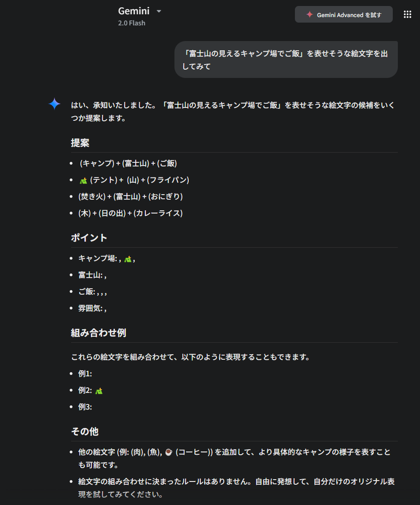Expand the model picker chevron beside Gemini
This screenshot has width=420, height=505.
(x=158, y=11)
